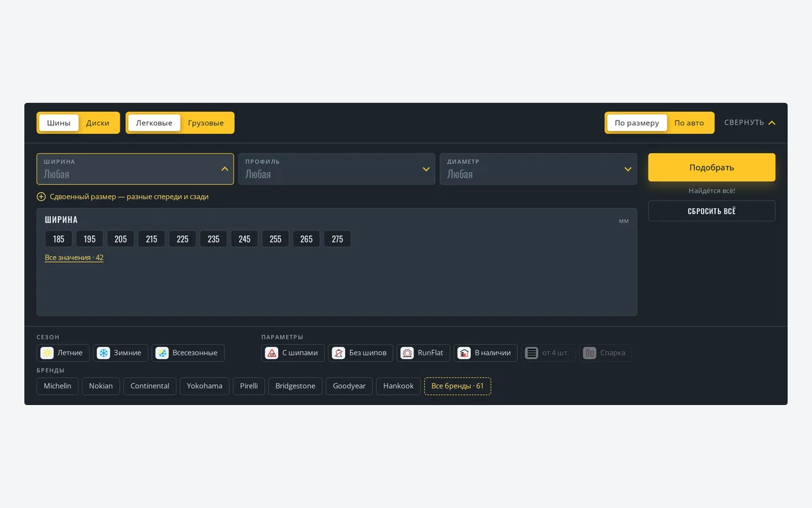Image resolution: width=812 pixels, height=508 pixels.
Task: Toggle the Goodyear brand filter
Action: [349, 386]
